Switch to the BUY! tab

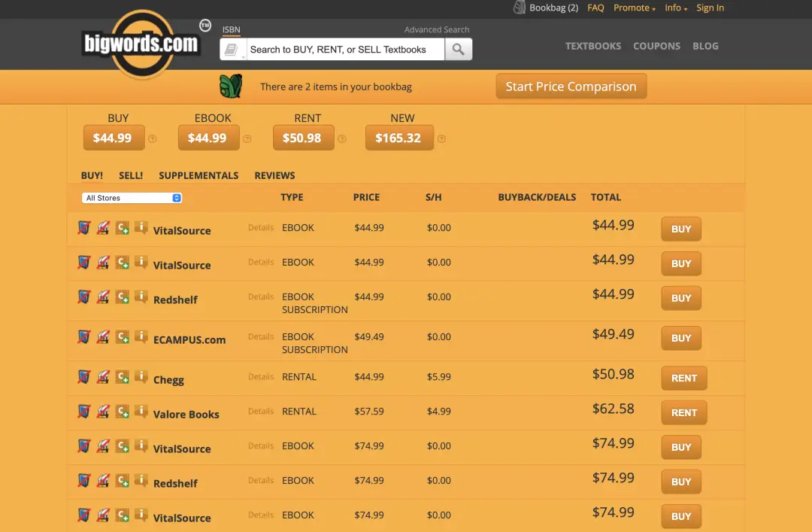click(92, 176)
